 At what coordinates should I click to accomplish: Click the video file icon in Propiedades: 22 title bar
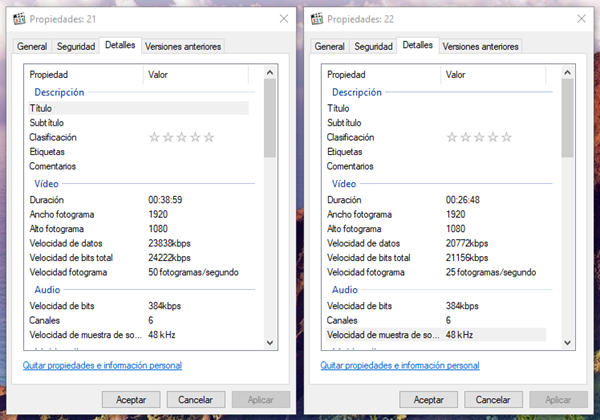pos(317,18)
